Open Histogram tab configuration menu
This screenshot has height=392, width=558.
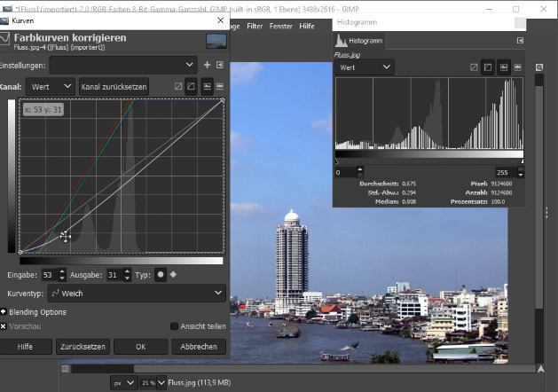(x=520, y=41)
